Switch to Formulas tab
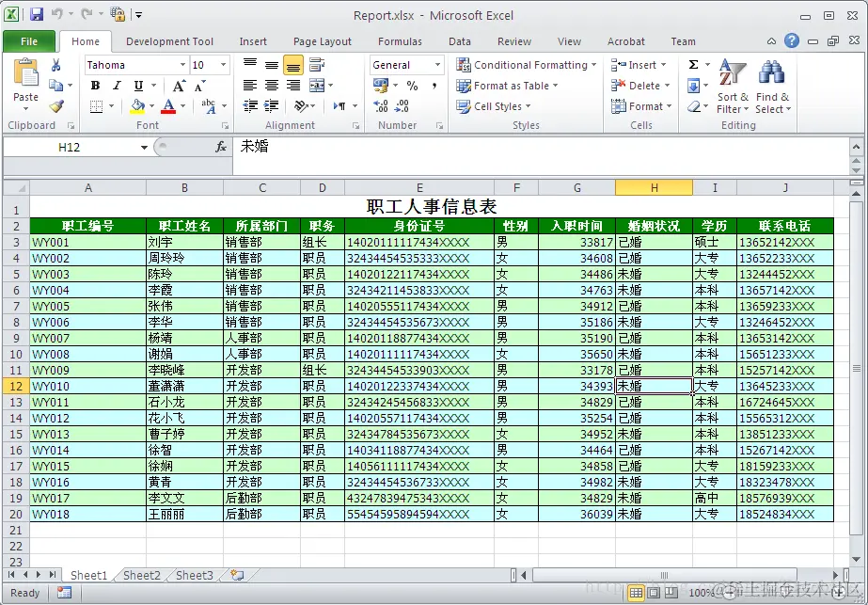Screen dimensions: 868x605 (x=400, y=41)
